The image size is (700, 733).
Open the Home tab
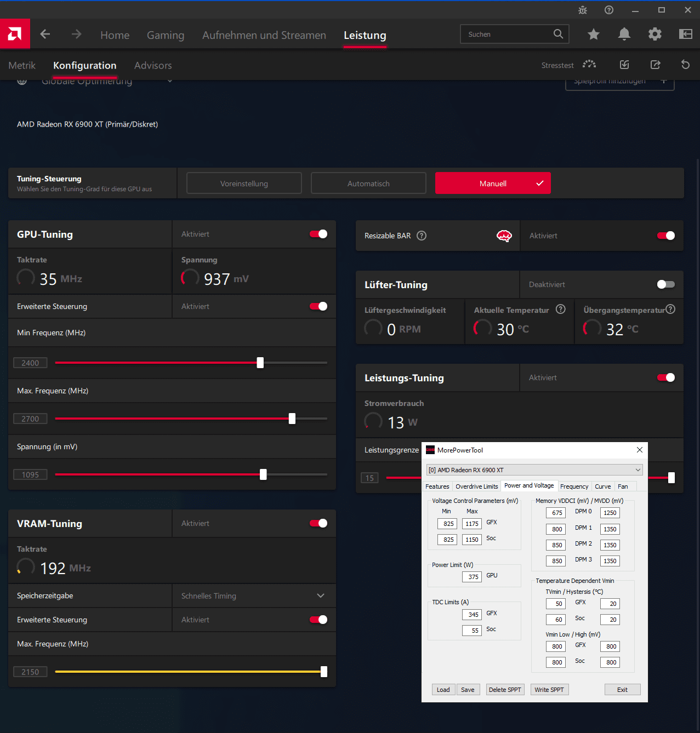(x=115, y=35)
